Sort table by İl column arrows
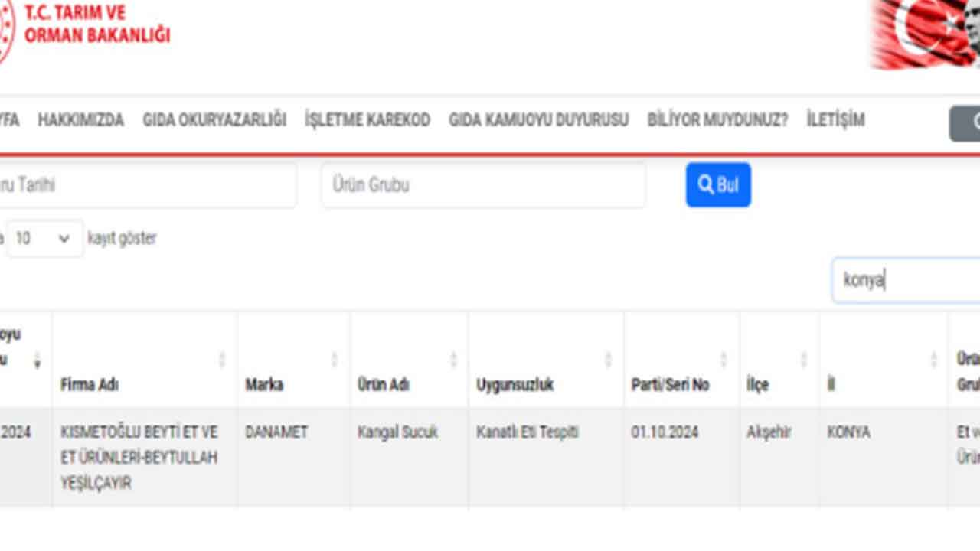Screen dimensions: 980x551 [x=933, y=359]
